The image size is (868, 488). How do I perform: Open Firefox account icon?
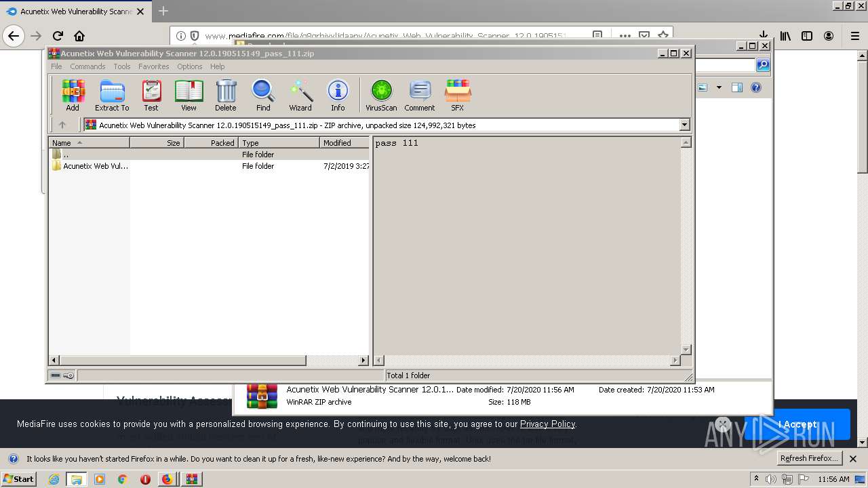click(829, 36)
